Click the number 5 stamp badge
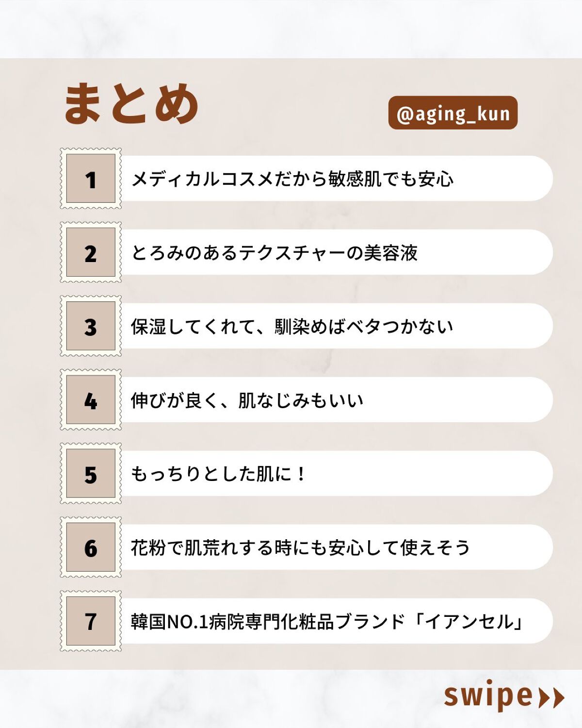 coord(91,474)
